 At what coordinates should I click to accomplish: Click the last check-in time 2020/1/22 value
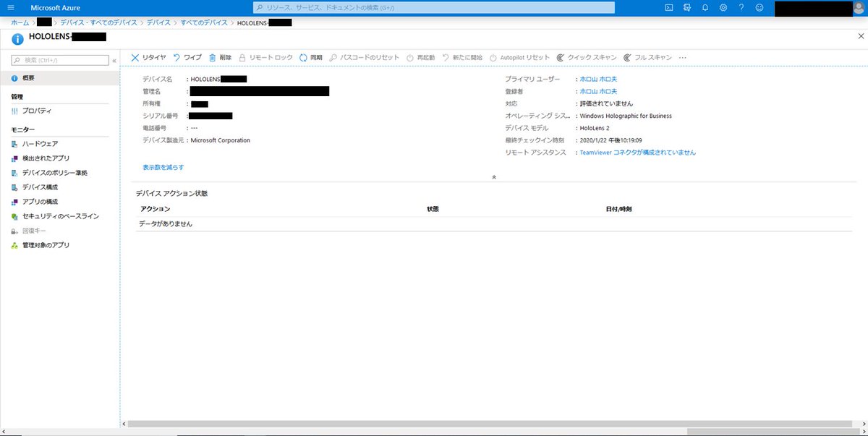(x=611, y=140)
